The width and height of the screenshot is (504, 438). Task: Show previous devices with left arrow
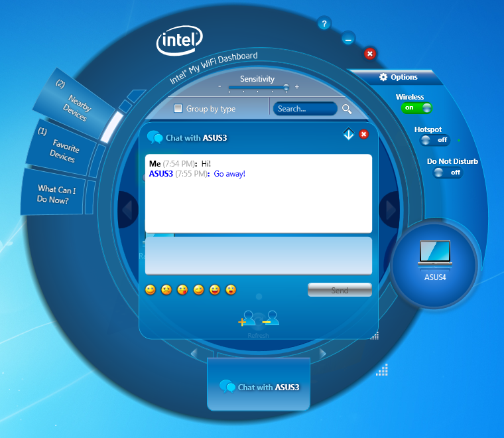127,210
